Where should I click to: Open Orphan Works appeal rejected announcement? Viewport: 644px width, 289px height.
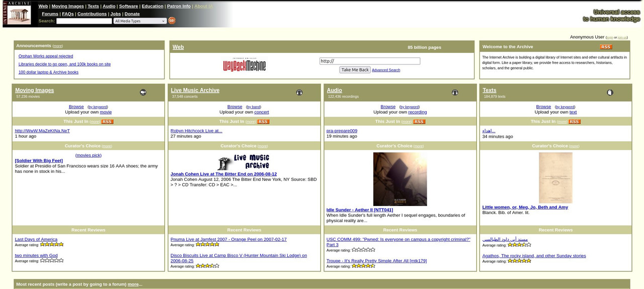(46, 56)
